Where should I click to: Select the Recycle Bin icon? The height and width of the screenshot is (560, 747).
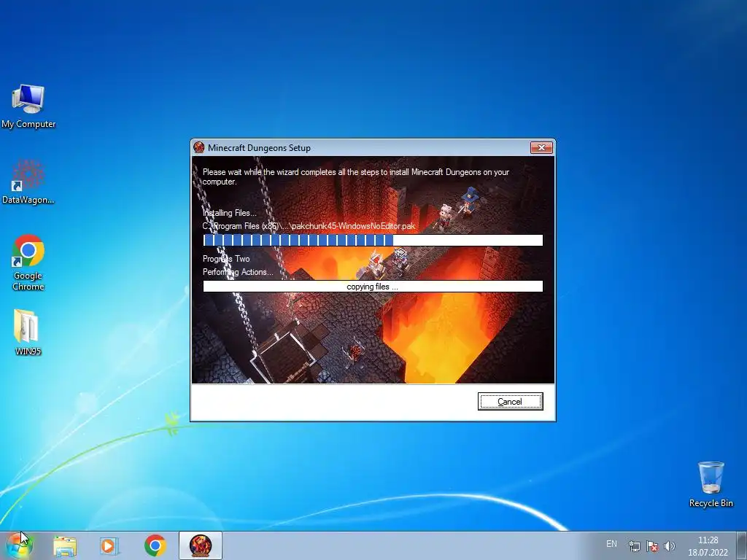click(x=711, y=484)
